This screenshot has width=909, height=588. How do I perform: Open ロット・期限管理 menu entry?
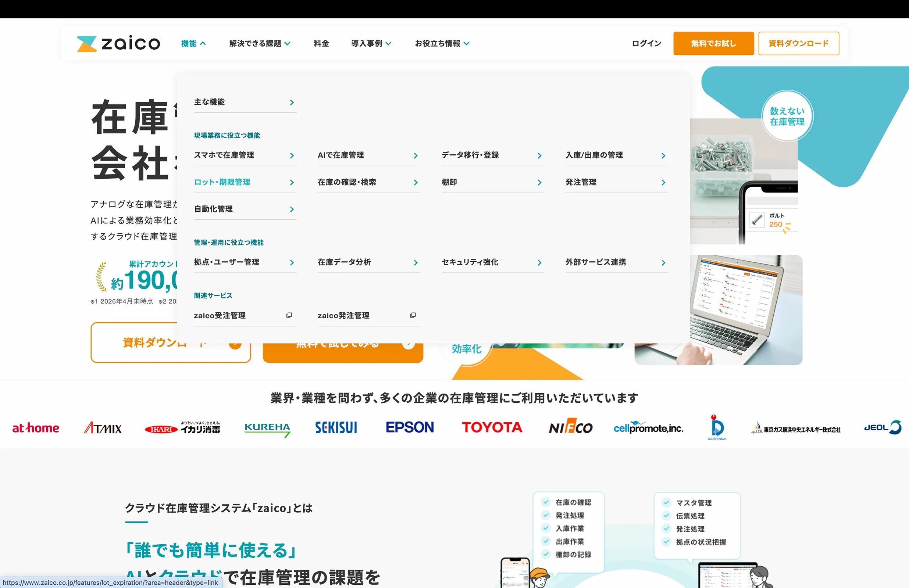[245, 183]
